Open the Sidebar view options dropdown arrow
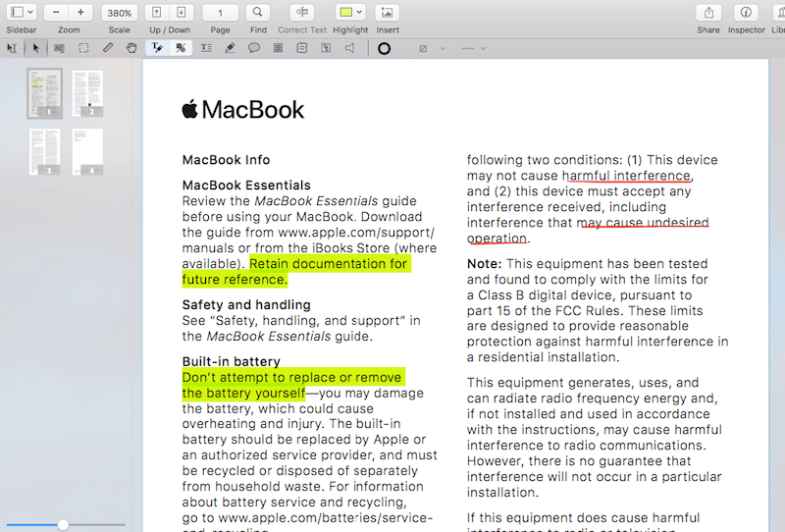 [30, 12]
